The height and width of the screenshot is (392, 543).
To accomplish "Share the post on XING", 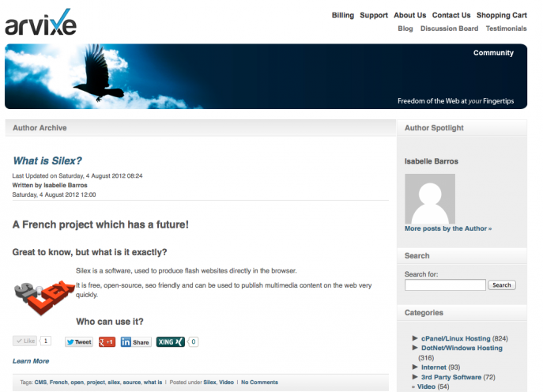I will 171,341.
